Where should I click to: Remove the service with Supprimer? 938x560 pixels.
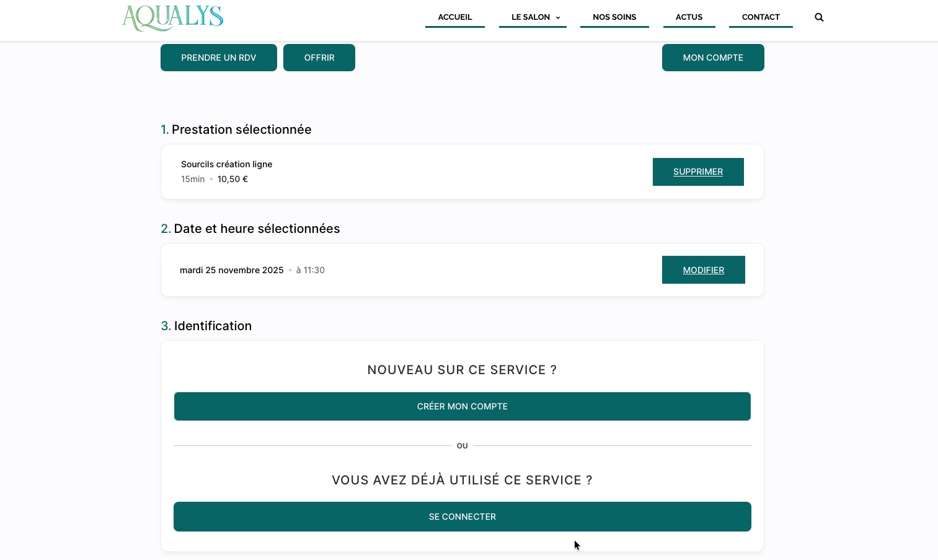pos(697,172)
